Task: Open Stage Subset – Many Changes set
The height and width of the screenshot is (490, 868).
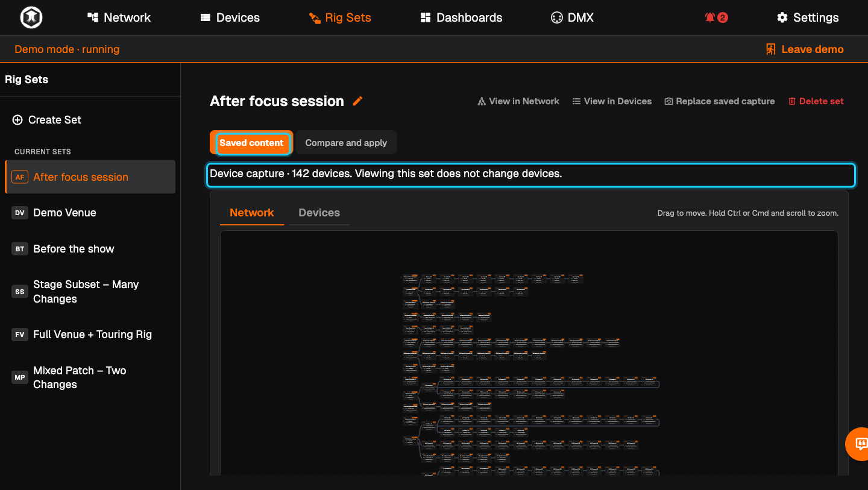Action: pos(90,292)
